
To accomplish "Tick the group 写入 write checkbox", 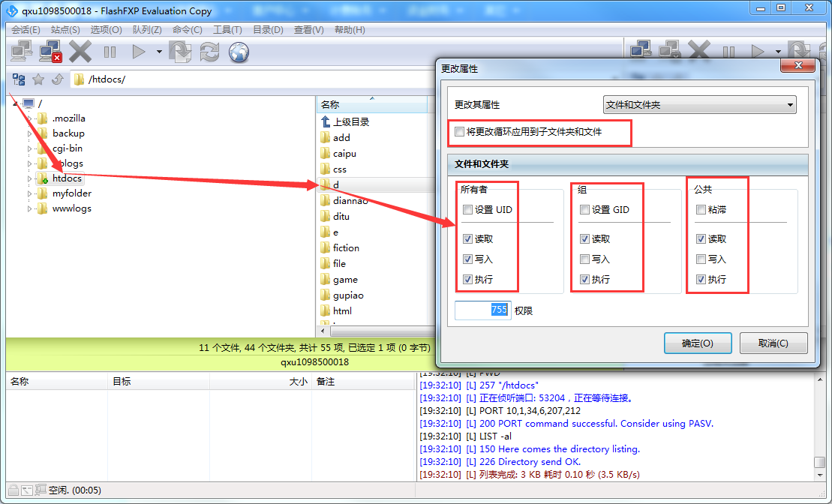I will click(585, 259).
